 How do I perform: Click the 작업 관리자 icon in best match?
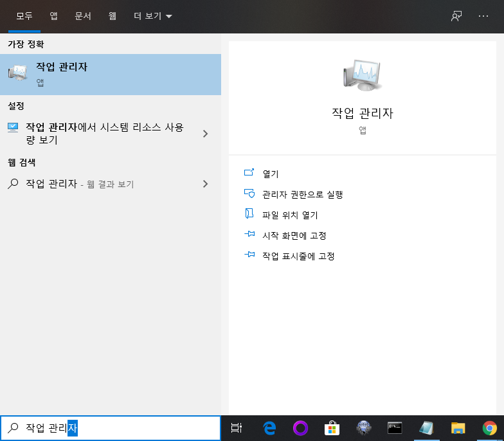tap(17, 73)
